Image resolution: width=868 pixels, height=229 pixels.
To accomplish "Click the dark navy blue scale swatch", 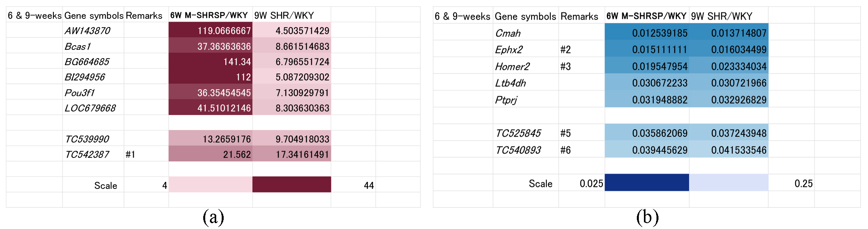I will [x=647, y=183].
